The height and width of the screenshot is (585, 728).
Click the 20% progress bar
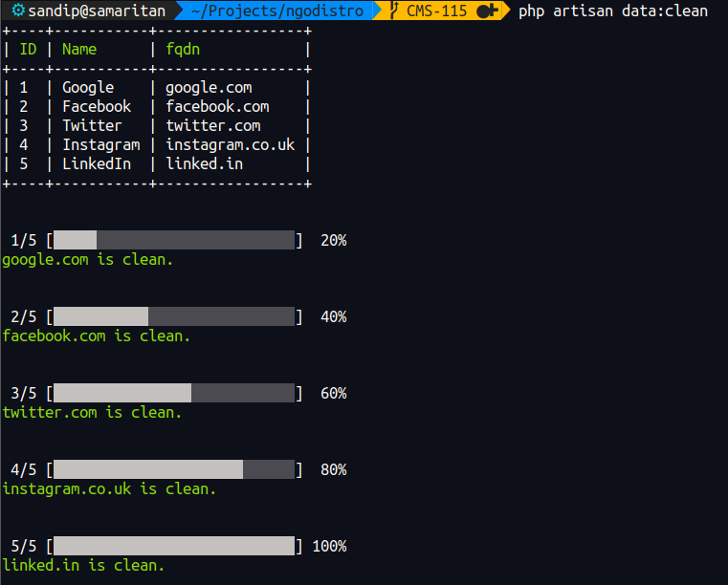coord(174,240)
